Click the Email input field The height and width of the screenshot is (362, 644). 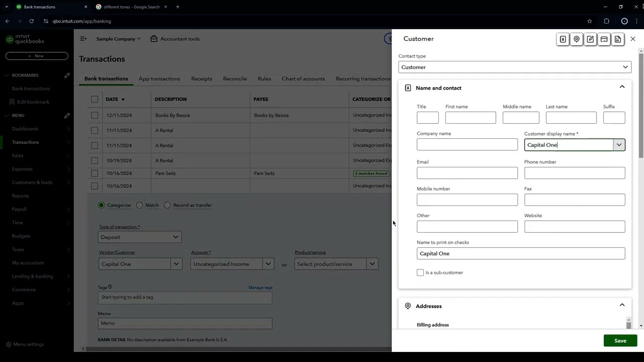coord(467,173)
